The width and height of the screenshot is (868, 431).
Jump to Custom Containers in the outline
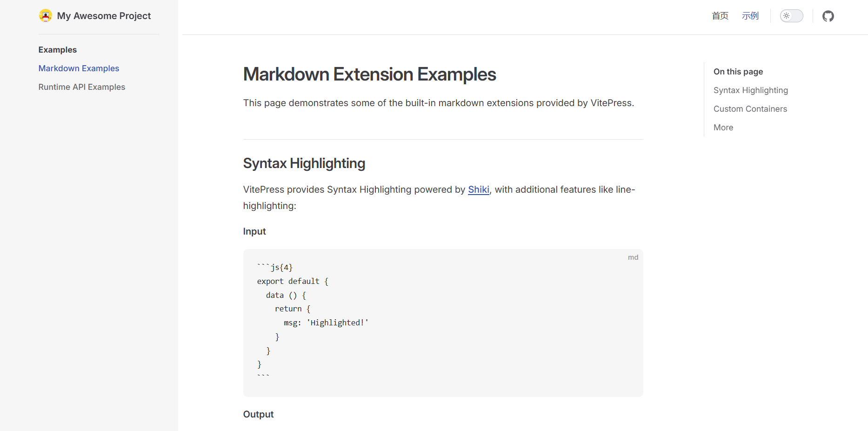(x=750, y=109)
